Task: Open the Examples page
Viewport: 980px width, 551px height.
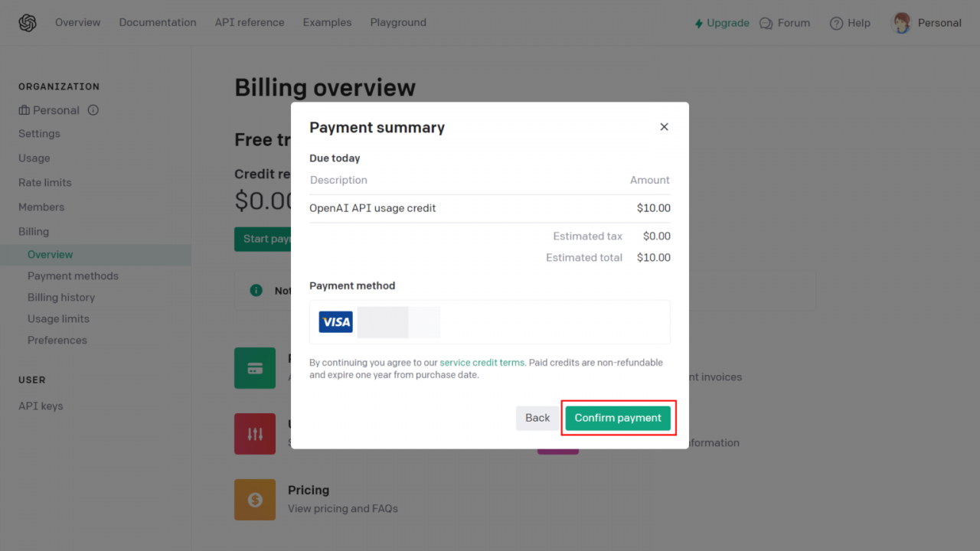Action: [327, 23]
